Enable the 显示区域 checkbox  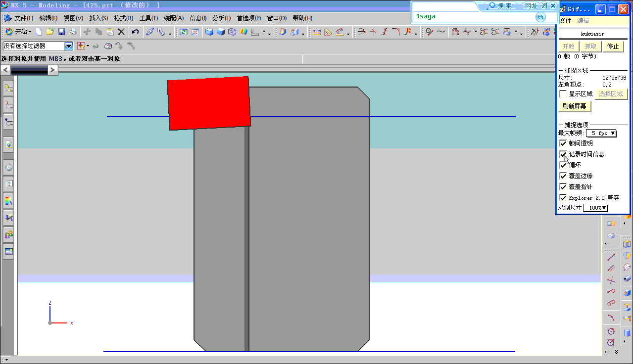563,93
